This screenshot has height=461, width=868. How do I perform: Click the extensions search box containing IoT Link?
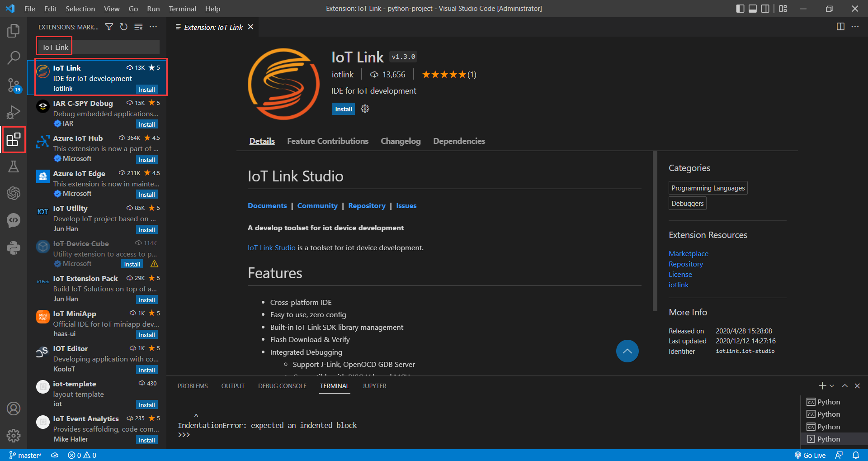pos(98,47)
